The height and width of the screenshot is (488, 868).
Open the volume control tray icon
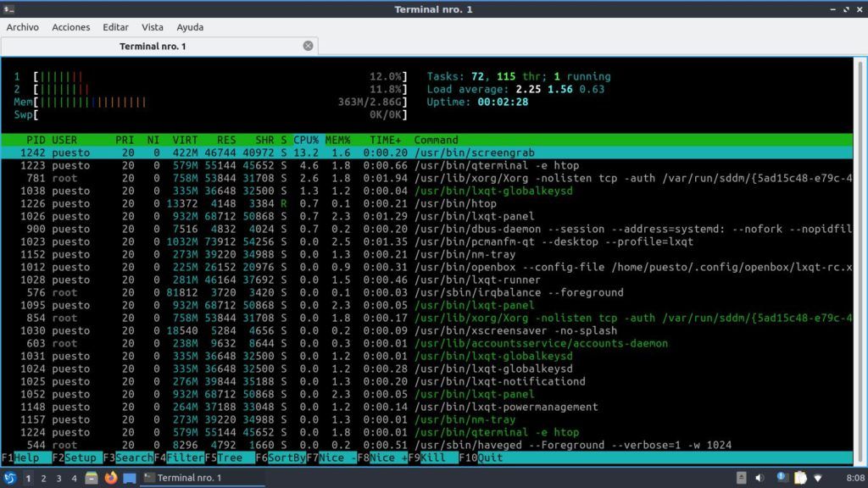(759, 479)
